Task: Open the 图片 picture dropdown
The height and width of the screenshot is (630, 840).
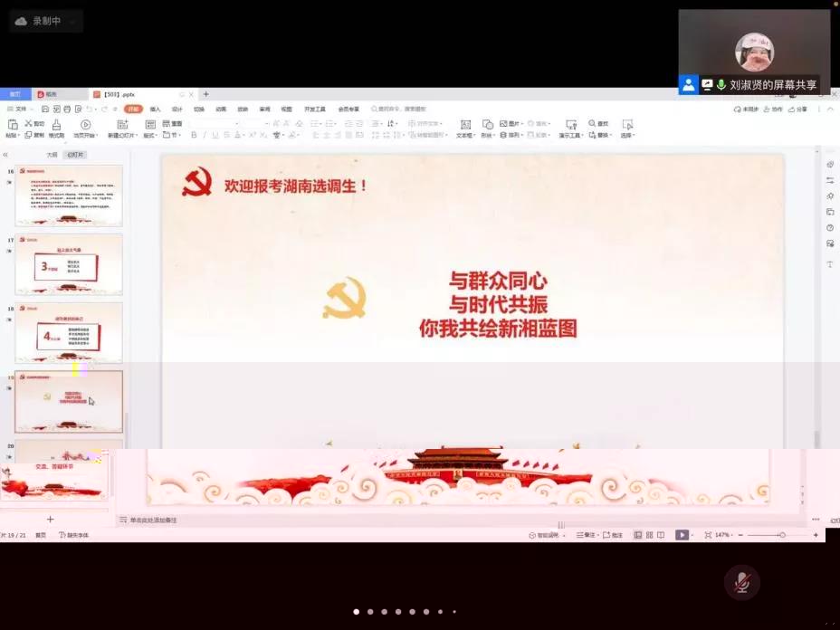Action: pos(511,124)
